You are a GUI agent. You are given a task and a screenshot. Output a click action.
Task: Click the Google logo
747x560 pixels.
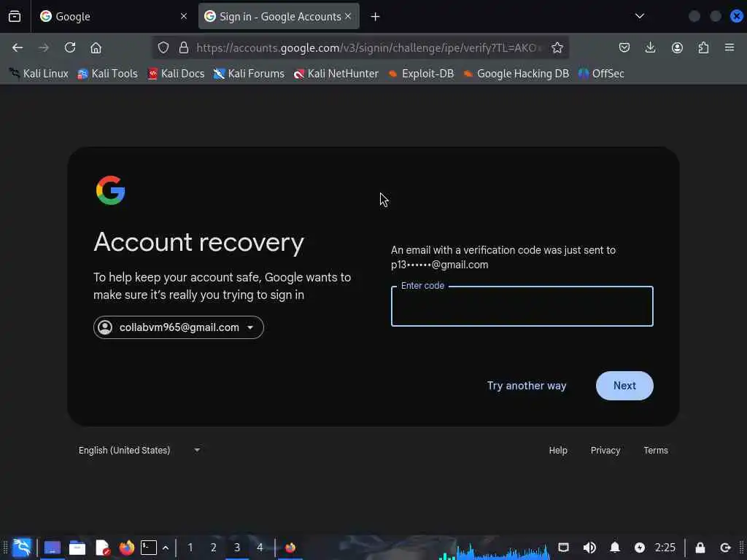coord(111,190)
